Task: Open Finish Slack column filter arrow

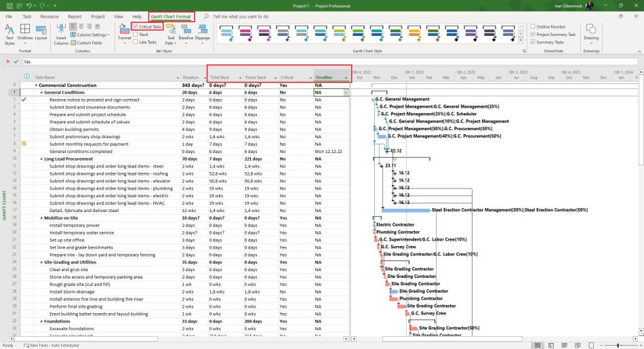Action: pos(276,78)
